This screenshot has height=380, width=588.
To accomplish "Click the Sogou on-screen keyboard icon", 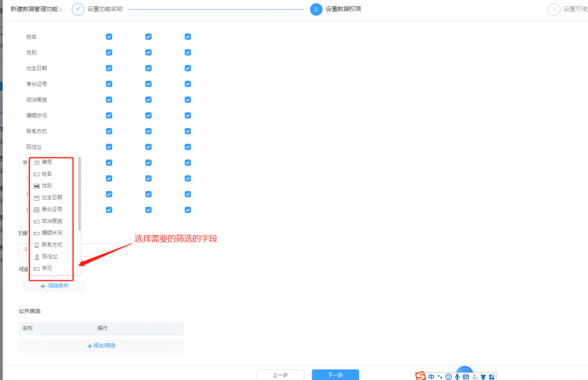I will tap(466, 376).
